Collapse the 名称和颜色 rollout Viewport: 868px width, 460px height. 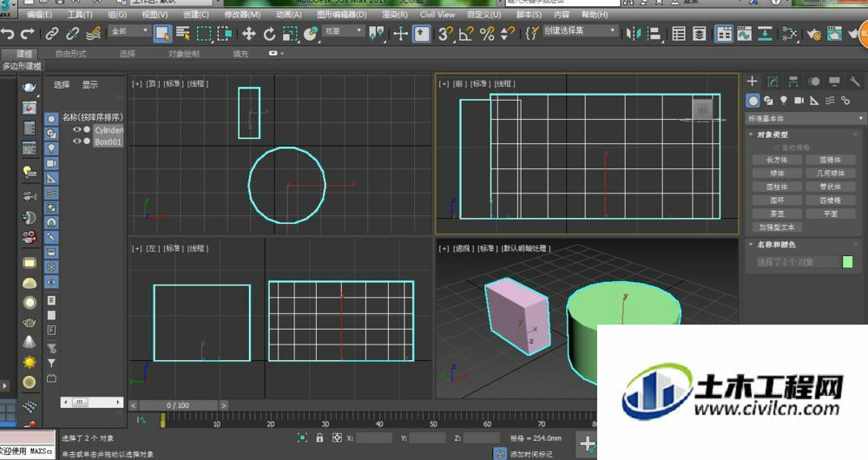[x=776, y=244]
